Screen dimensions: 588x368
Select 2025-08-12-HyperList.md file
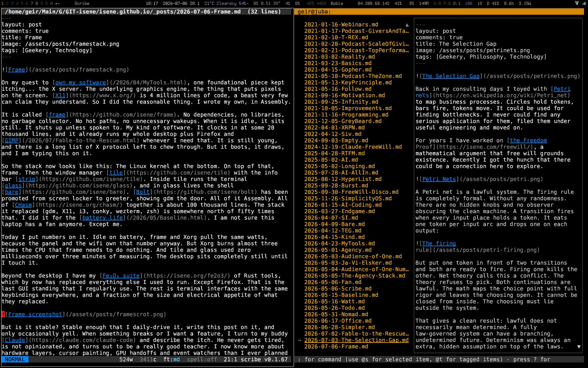[343, 179]
